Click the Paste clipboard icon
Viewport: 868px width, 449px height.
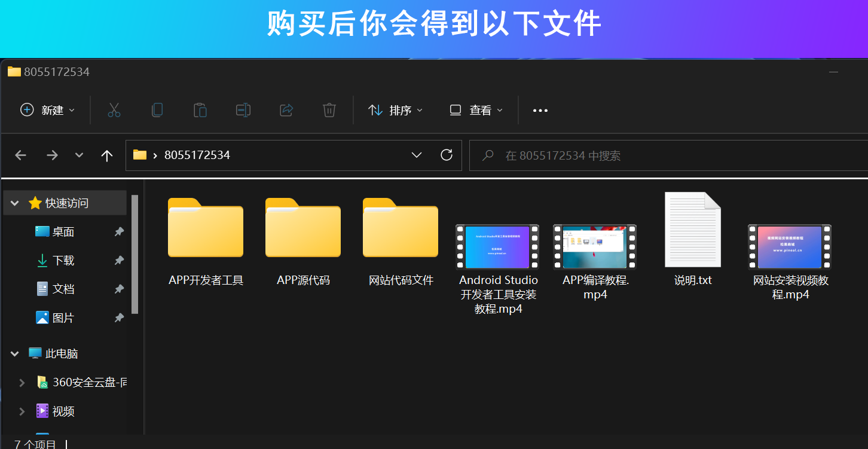tap(200, 110)
